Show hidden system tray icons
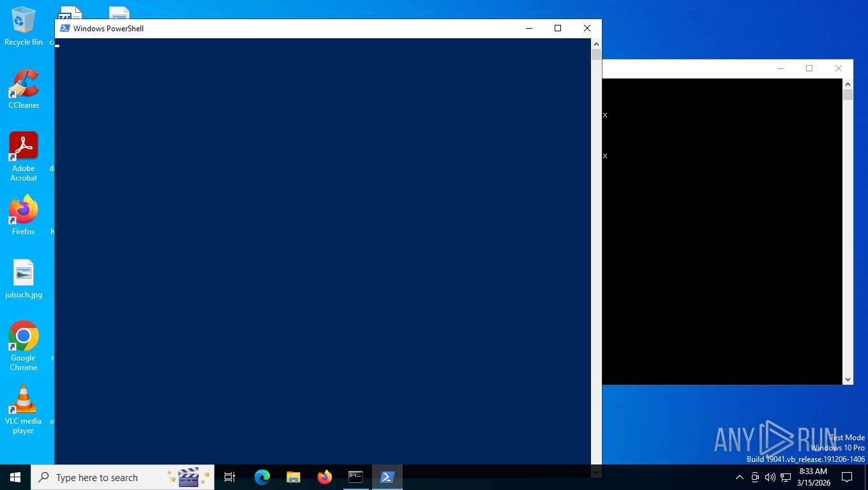The height and width of the screenshot is (490, 868). click(x=740, y=477)
